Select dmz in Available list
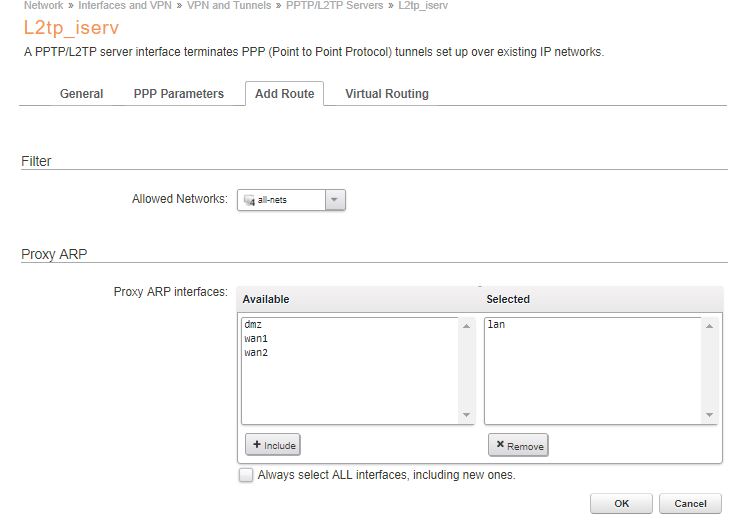The height and width of the screenshot is (532, 751). point(252,325)
